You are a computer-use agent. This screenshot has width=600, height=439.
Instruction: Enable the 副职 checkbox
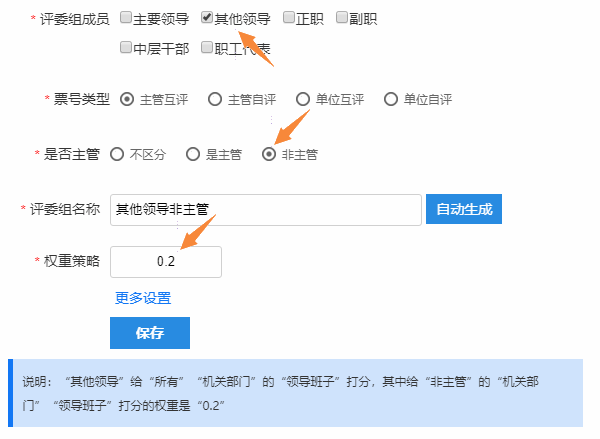[342, 18]
